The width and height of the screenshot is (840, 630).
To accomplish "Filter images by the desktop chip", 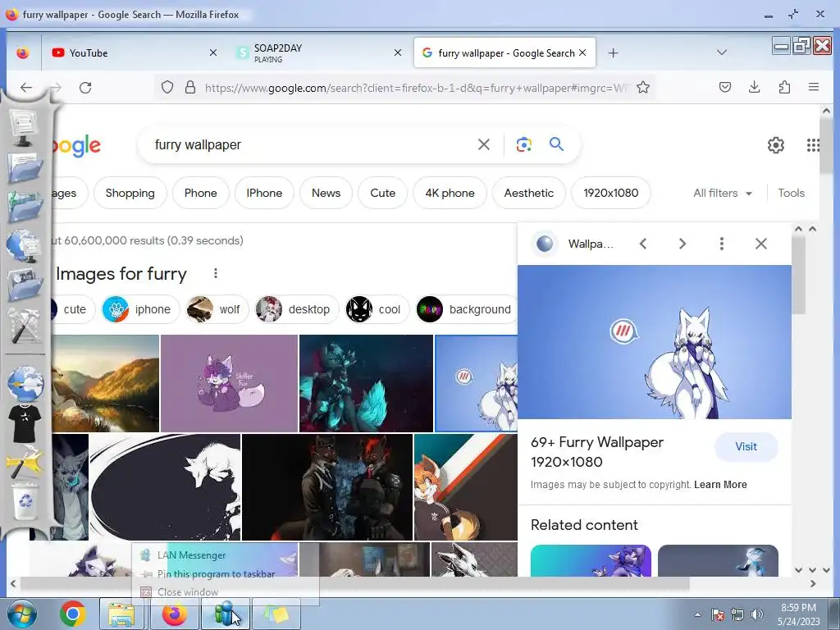I will 296,309.
